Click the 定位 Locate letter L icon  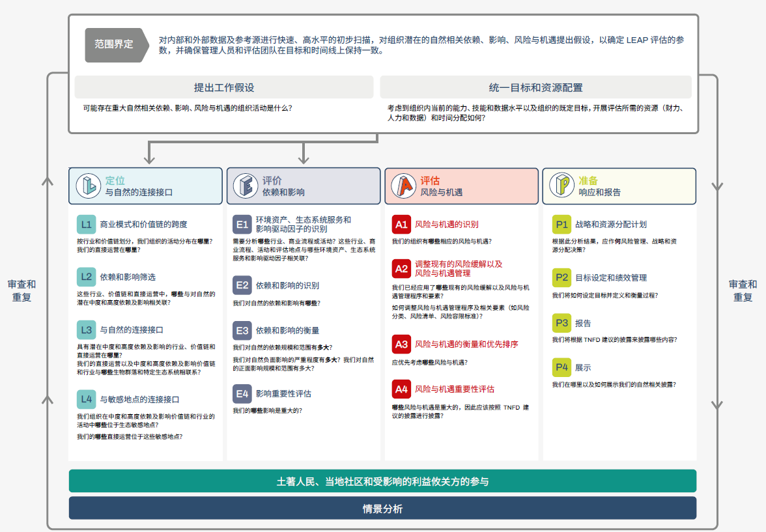click(88, 186)
